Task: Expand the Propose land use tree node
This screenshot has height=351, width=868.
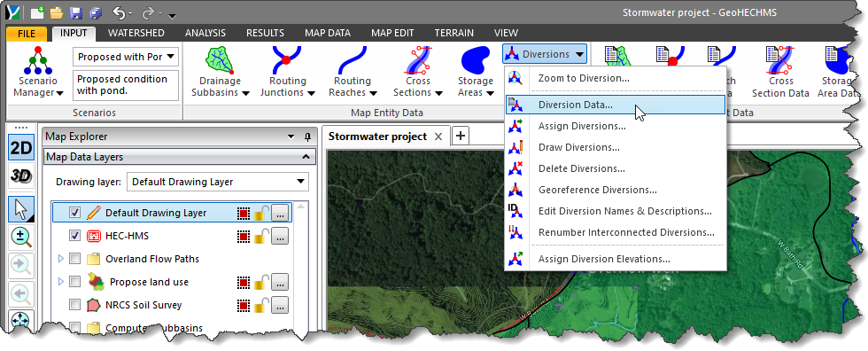Action: [x=61, y=283]
